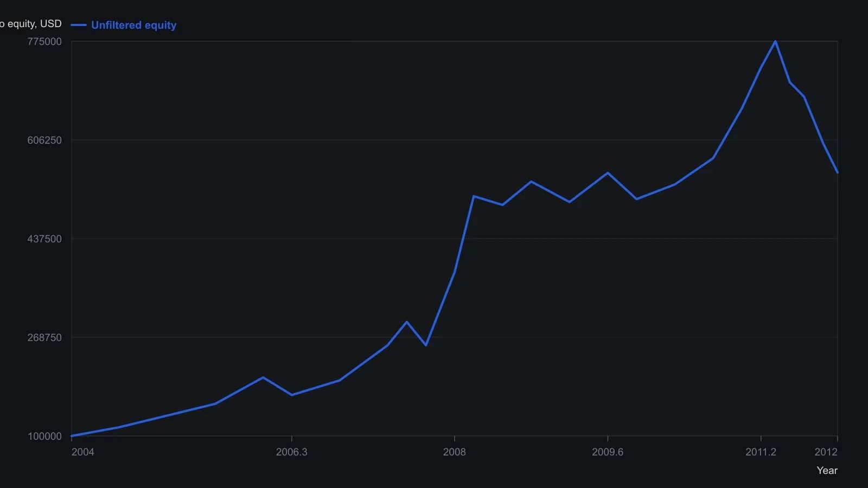Viewport: 868px width, 488px height.
Task: Click the 2008 x-axis label
Action: click(x=454, y=452)
